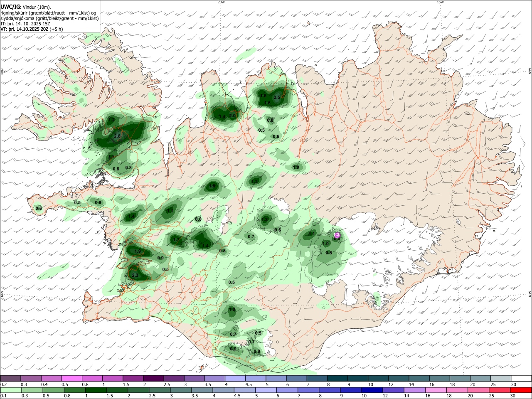Click the 'Vindur (10m)' label
The height and width of the screenshot is (399, 532).
[x=36, y=7]
